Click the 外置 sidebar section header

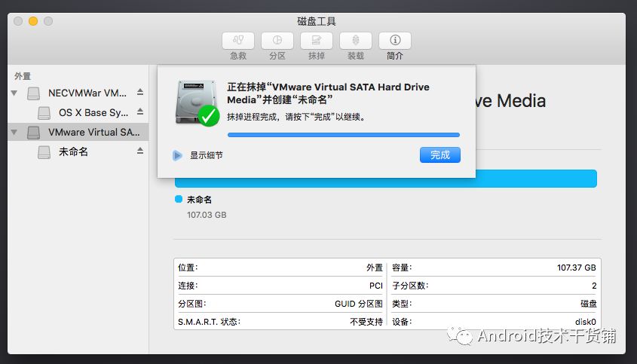pyautogui.click(x=23, y=76)
